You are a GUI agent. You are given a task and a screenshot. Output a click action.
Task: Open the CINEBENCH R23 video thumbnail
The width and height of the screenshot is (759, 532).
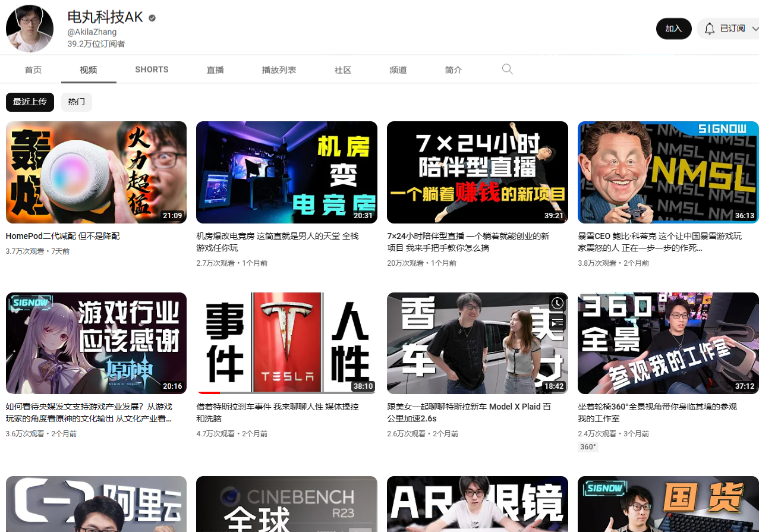286,504
